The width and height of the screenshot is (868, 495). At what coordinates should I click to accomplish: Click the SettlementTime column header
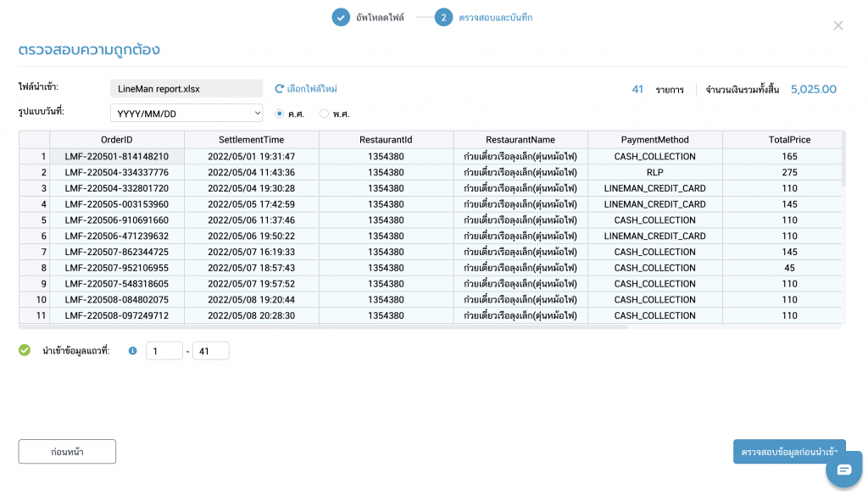(251, 140)
